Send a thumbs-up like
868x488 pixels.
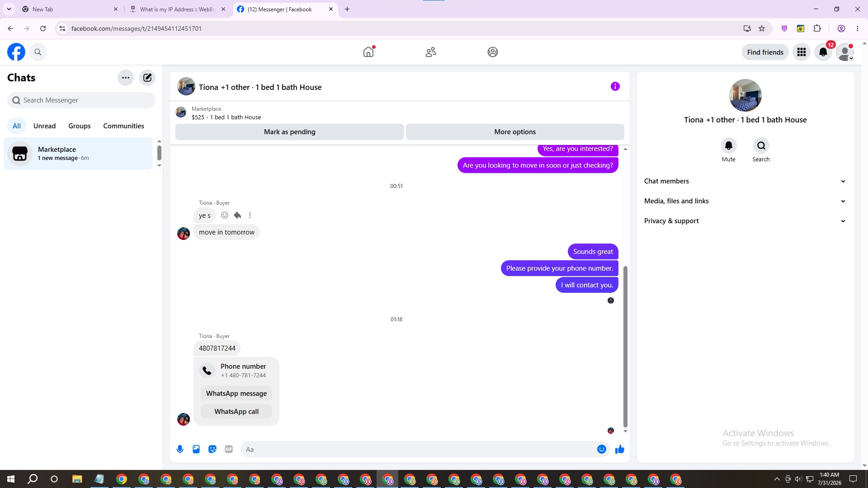coord(620,449)
